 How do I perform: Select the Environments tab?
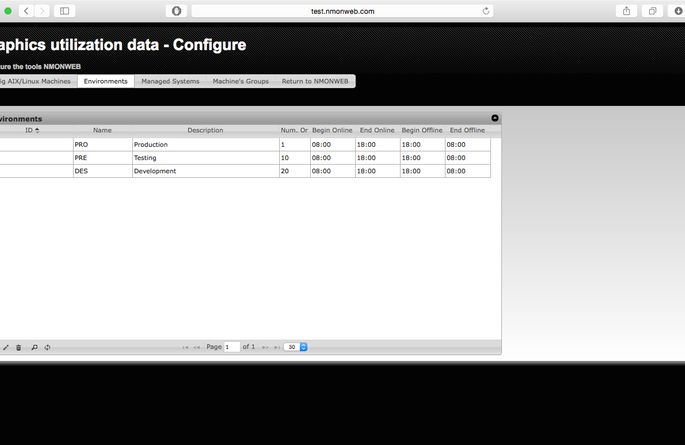point(105,81)
